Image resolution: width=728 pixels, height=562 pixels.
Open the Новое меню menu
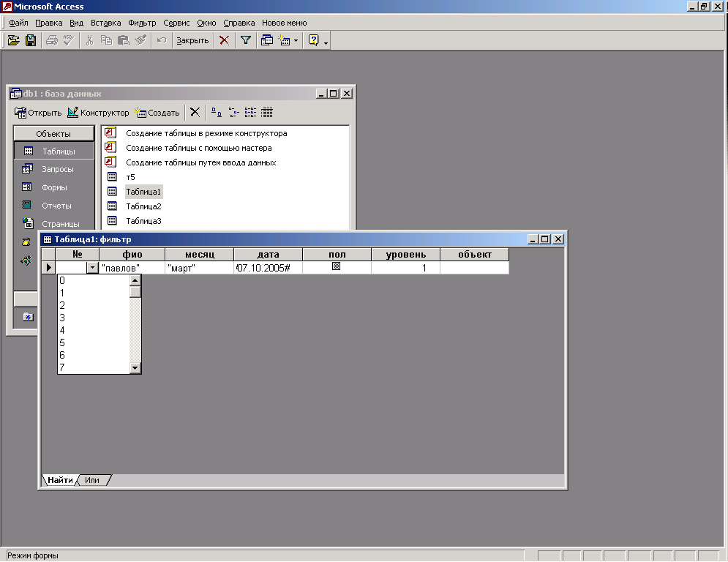click(284, 23)
